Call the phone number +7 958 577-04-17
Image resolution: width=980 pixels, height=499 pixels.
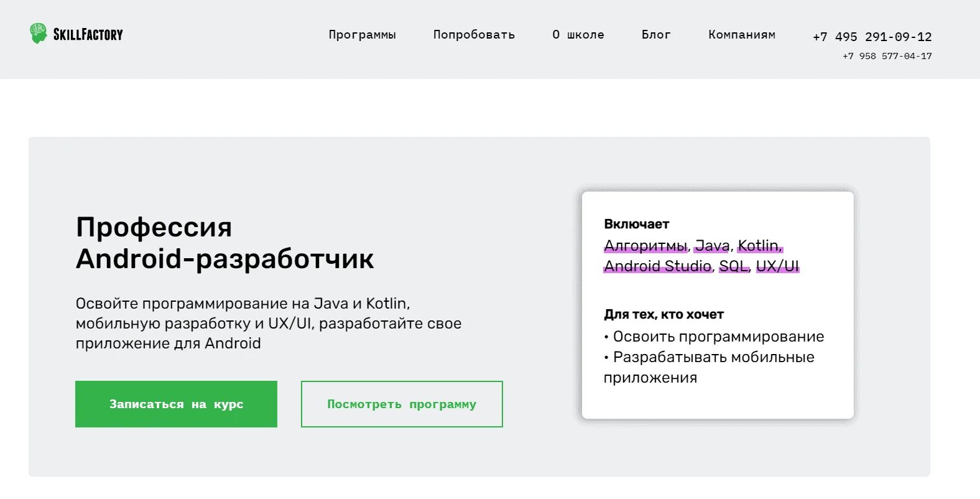(x=887, y=56)
